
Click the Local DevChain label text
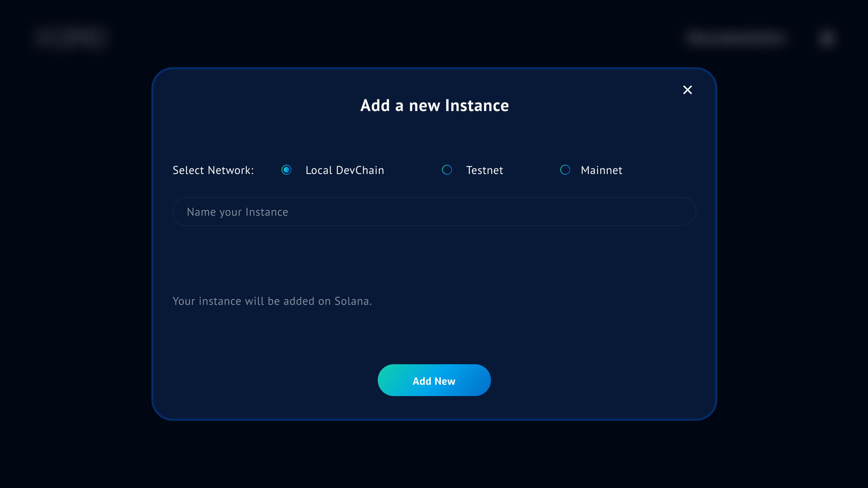(345, 170)
